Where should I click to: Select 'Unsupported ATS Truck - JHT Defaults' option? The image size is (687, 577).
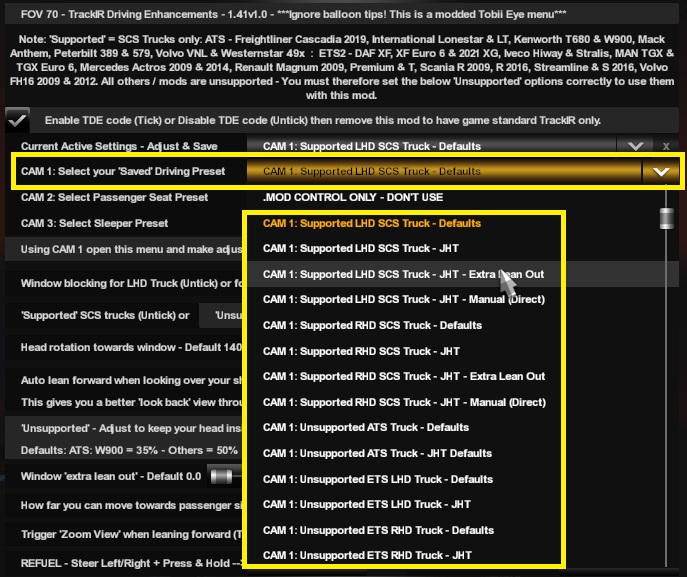point(377,453)
